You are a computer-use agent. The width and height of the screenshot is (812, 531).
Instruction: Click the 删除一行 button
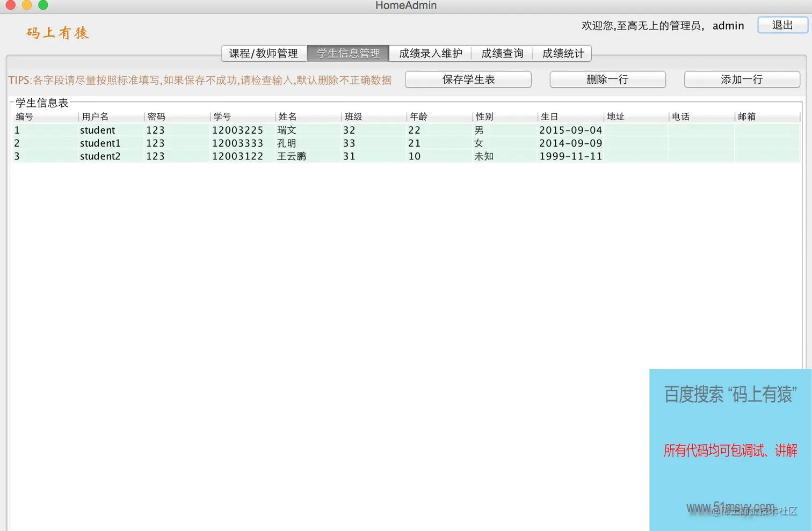click(x=607, y=79)
